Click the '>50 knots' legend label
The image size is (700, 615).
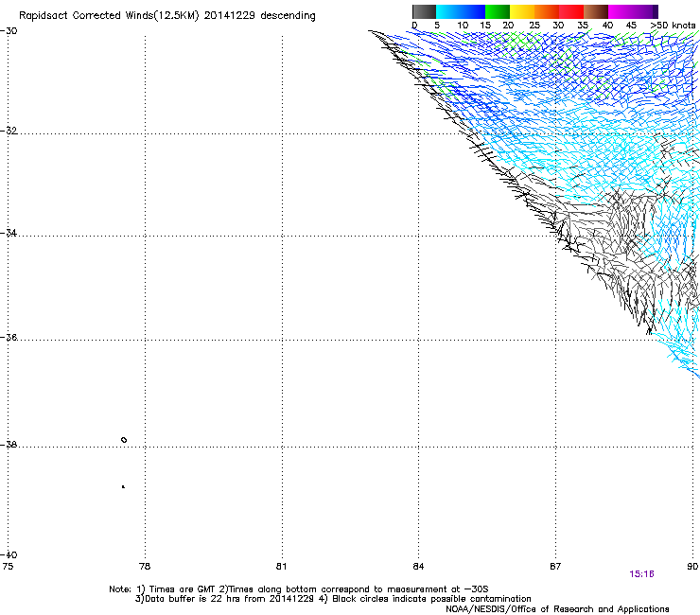click(673, 26)
